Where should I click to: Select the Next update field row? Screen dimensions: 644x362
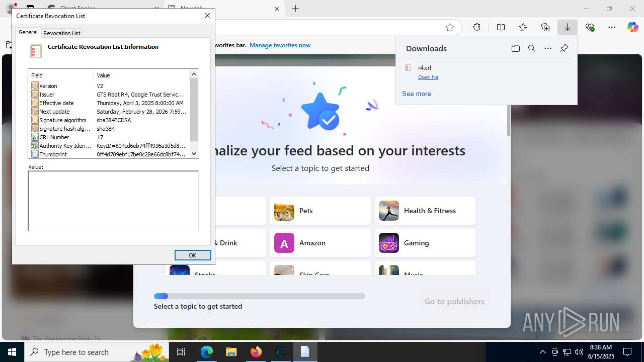[x=109, y=112]
